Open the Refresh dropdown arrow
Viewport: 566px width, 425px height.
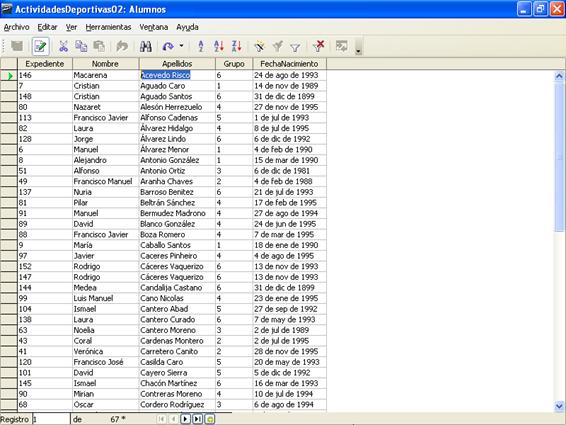pos(182,46)
